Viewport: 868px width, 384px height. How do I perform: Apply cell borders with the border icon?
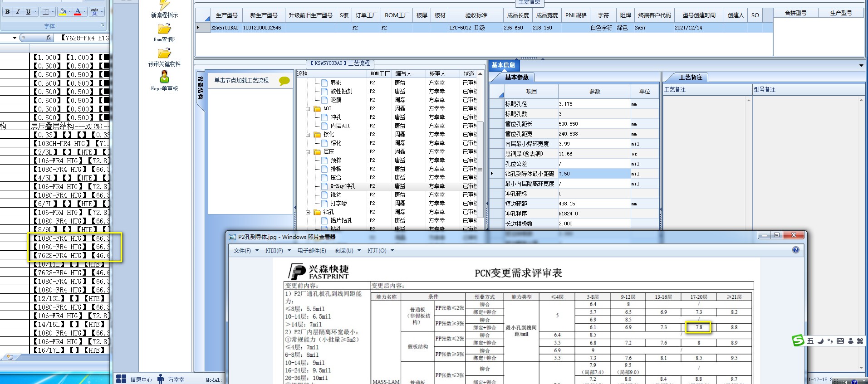click(x=45, y=12)
